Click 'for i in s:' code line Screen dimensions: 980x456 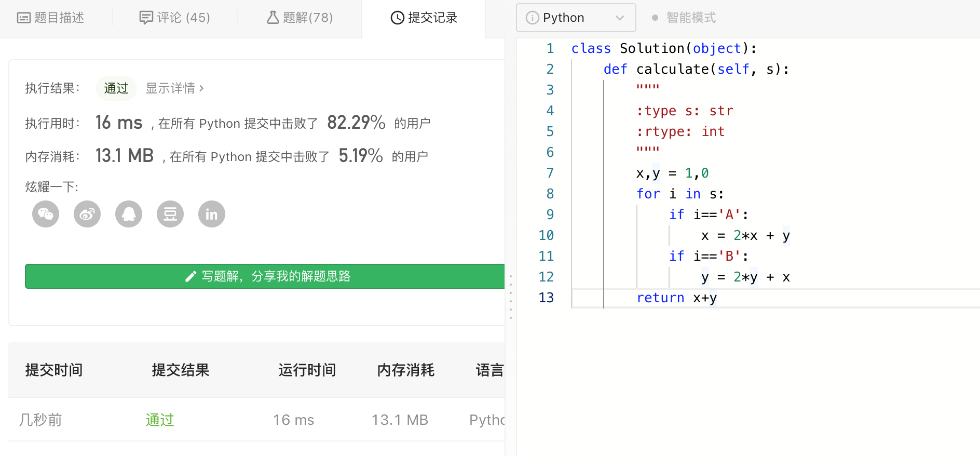click(680, 194)
